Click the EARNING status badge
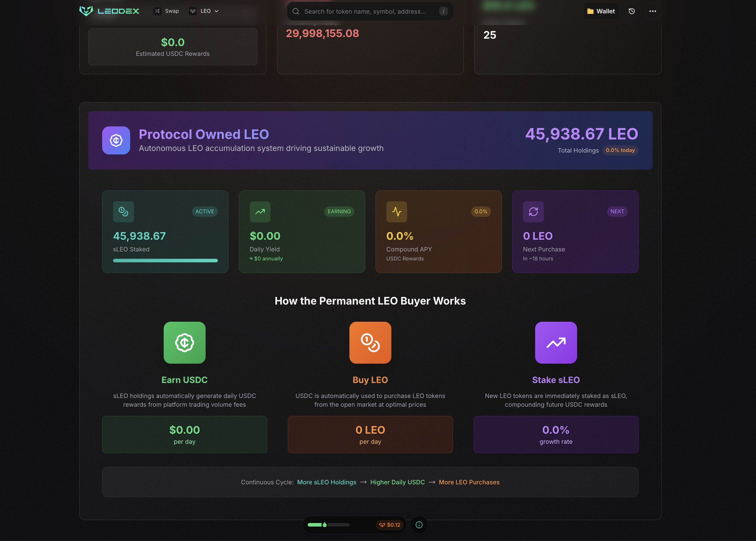This screenshot has height=541, width=756. coord(339,212)
